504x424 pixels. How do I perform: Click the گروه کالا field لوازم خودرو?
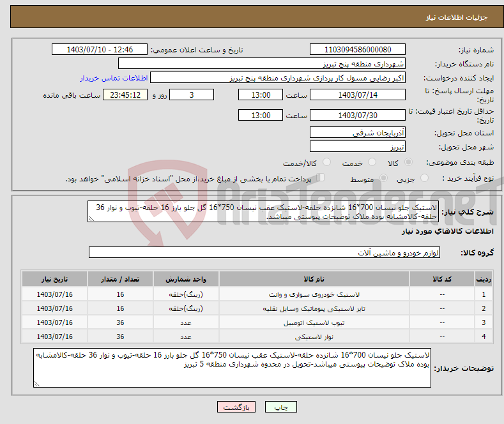(x=264, y=252)
